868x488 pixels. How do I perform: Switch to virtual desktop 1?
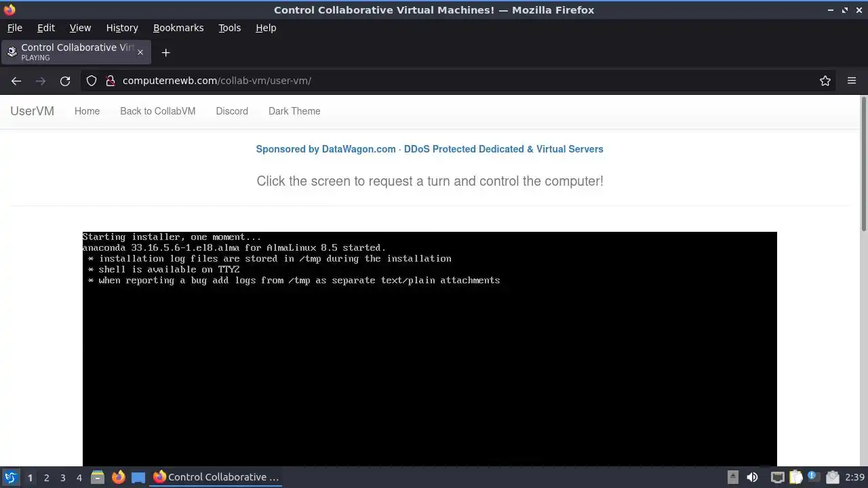point(30,477)
